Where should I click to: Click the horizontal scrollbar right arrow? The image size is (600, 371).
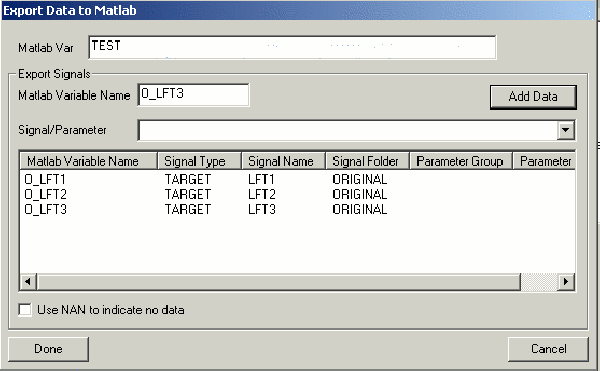tap(566, 282)
